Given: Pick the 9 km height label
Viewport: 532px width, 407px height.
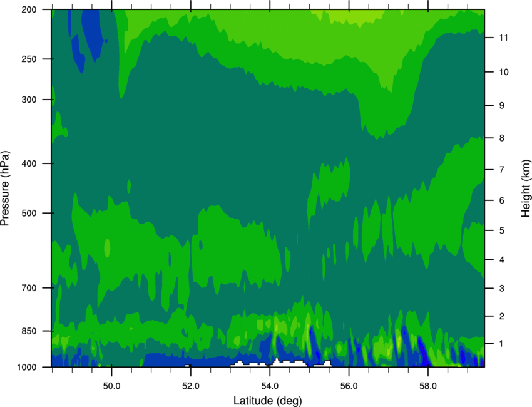Looking at the screenshot, I should 502,106.
